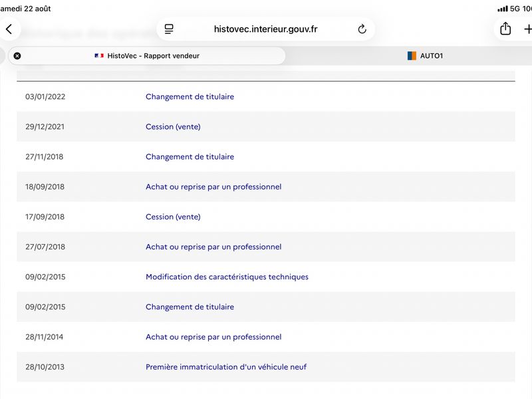Tap the date 27/11/2018

(x=44, y=157)
